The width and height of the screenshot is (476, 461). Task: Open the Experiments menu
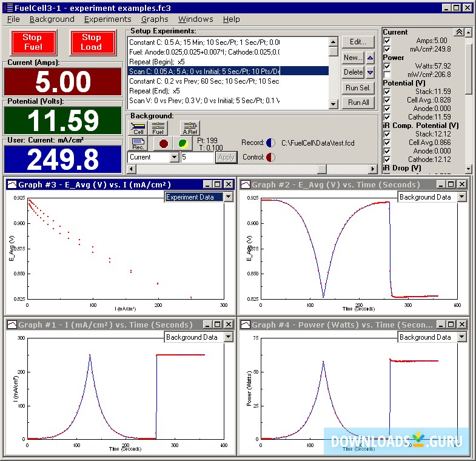click(107, 19)
